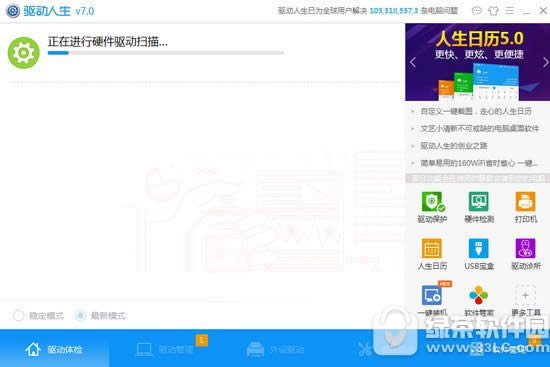Open the 打印机 printer tool
Image resolution: width=550 pixels, height=367 pixels.
tap(525, 207)
